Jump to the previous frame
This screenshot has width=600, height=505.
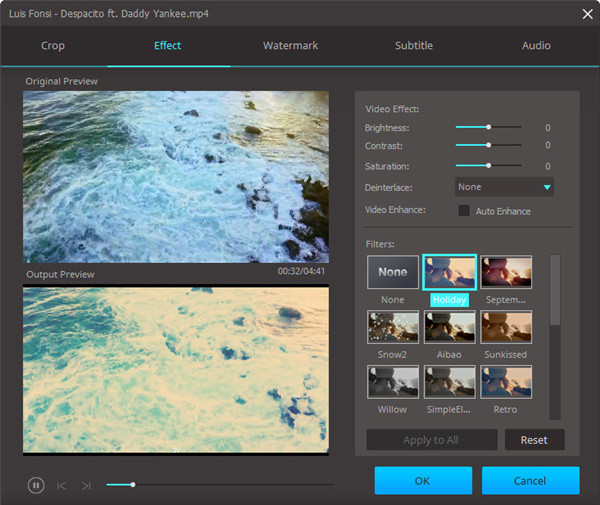pos(61,485)
